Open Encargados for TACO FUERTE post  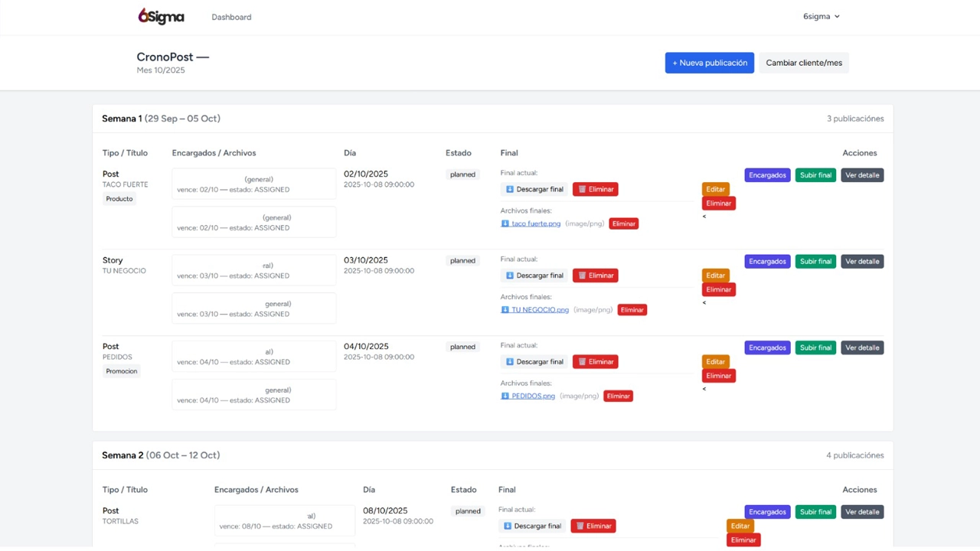pos(767,175)
